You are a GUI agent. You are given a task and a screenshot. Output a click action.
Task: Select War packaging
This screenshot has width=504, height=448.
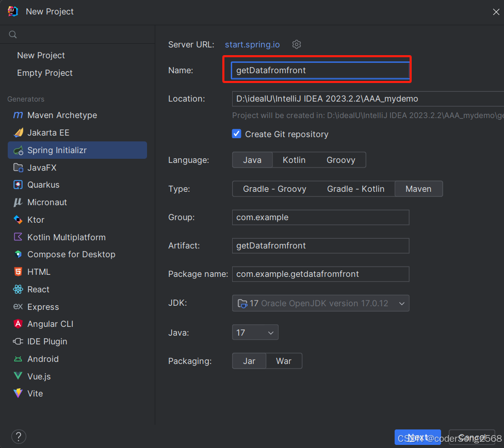284,361
